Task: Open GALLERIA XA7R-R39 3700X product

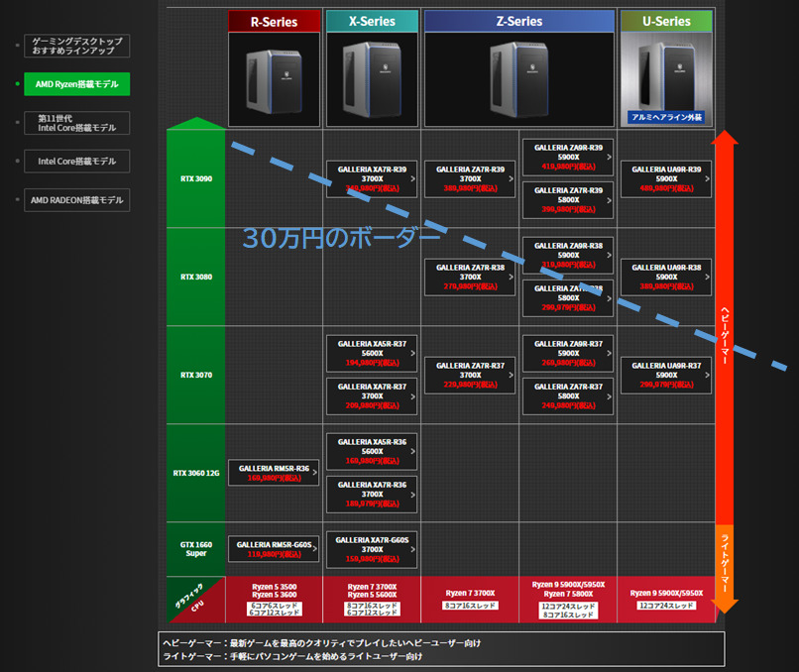Action: coord(372,178)
